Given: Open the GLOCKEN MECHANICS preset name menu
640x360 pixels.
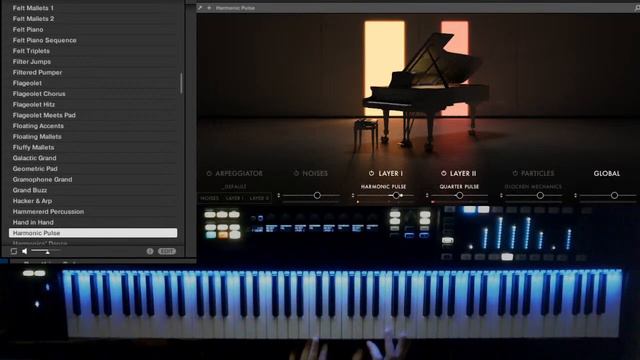Looking at the screenshot, I should [533, 187].
